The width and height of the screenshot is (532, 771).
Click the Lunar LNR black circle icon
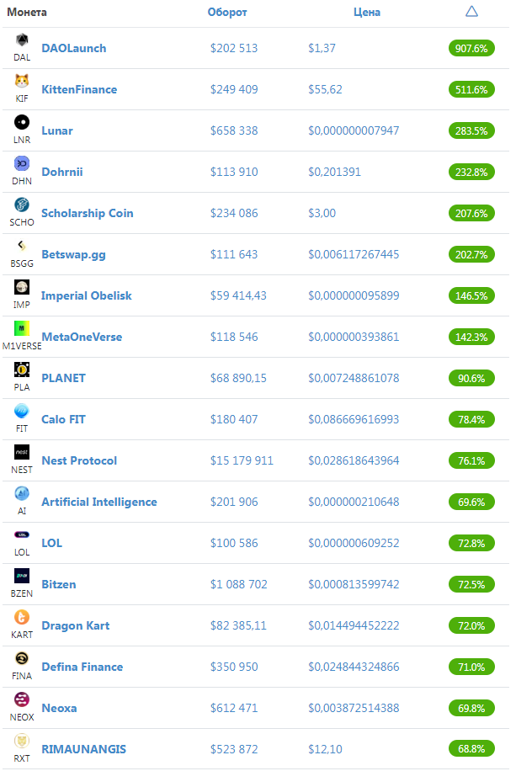[22, 122]
